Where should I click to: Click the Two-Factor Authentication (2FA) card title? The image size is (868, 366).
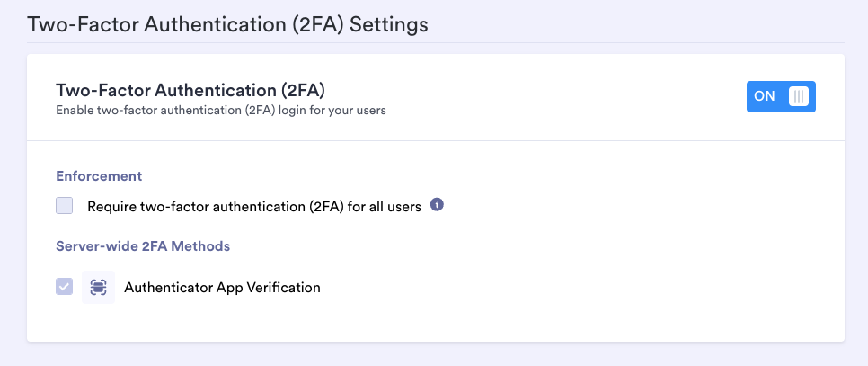[x=190, y=90]
